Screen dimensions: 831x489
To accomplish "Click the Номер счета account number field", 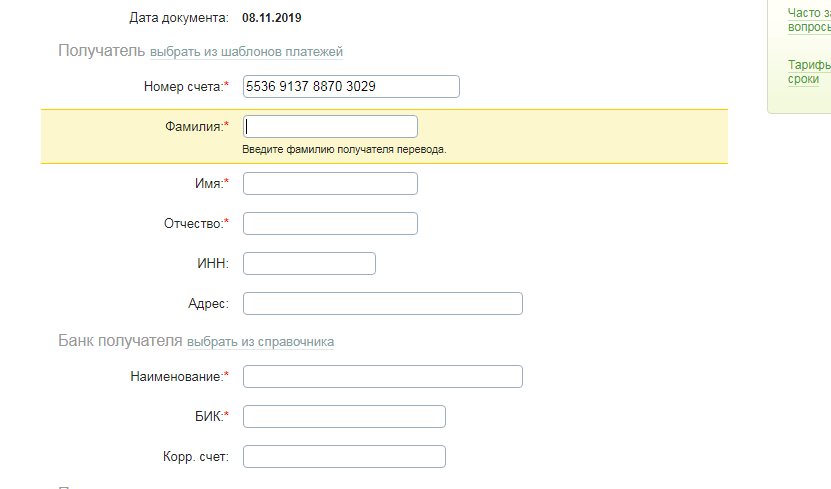I will click(351, 87).
